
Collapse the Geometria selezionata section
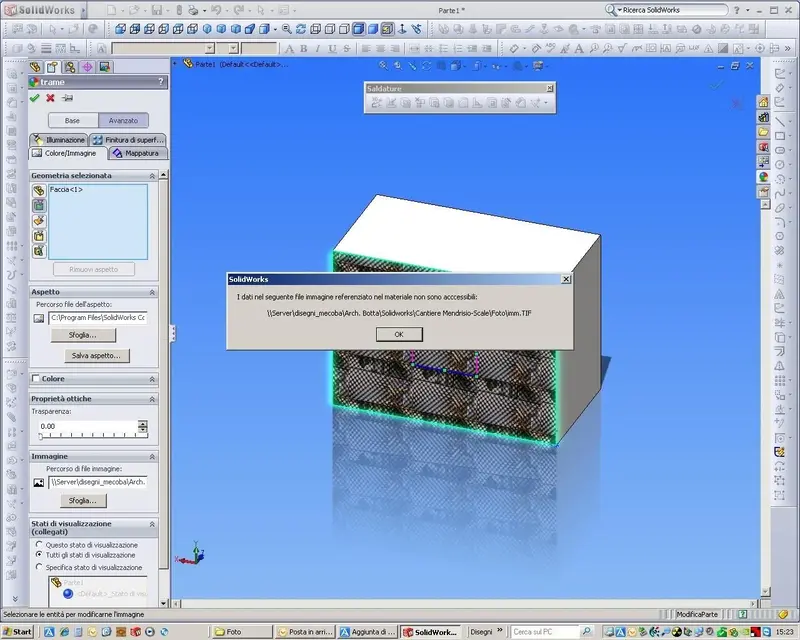(152, 176)
